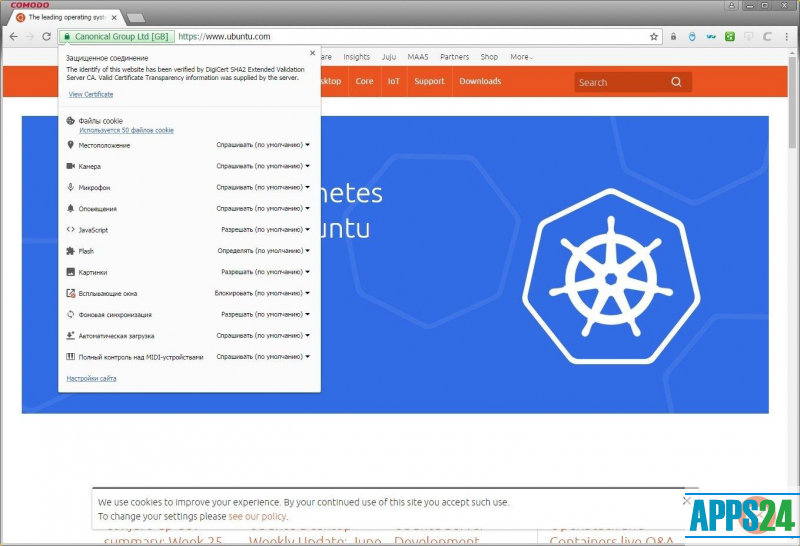Open the Juju navigation link
Screen dimensions: 800x546
389,57
